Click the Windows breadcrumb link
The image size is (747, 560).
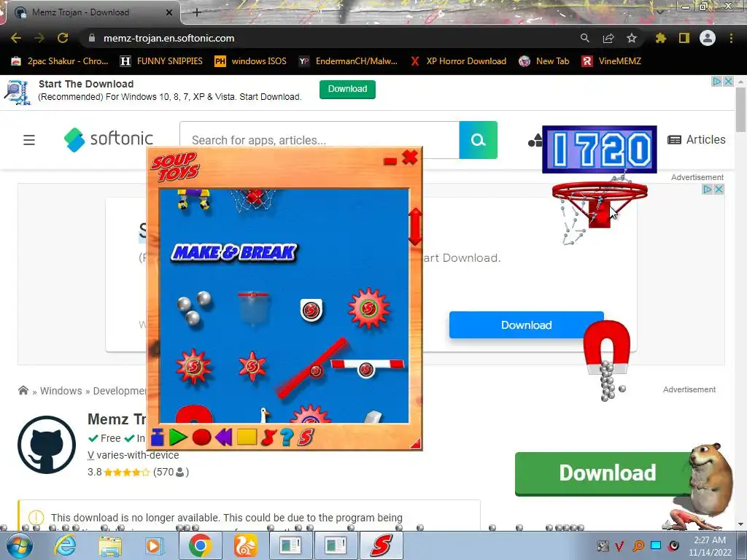point(61,391)
